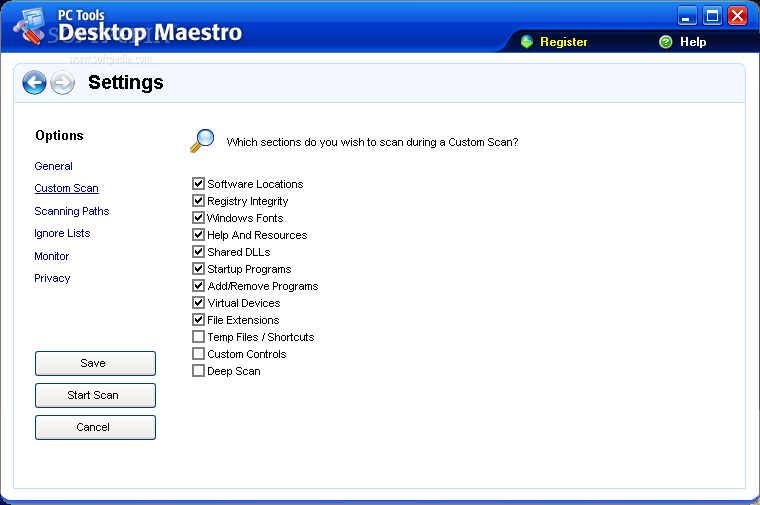This screenshot has width=760, height=505.
Task: Click the Custom Scan question text
Action: click(x=372, y=142)
